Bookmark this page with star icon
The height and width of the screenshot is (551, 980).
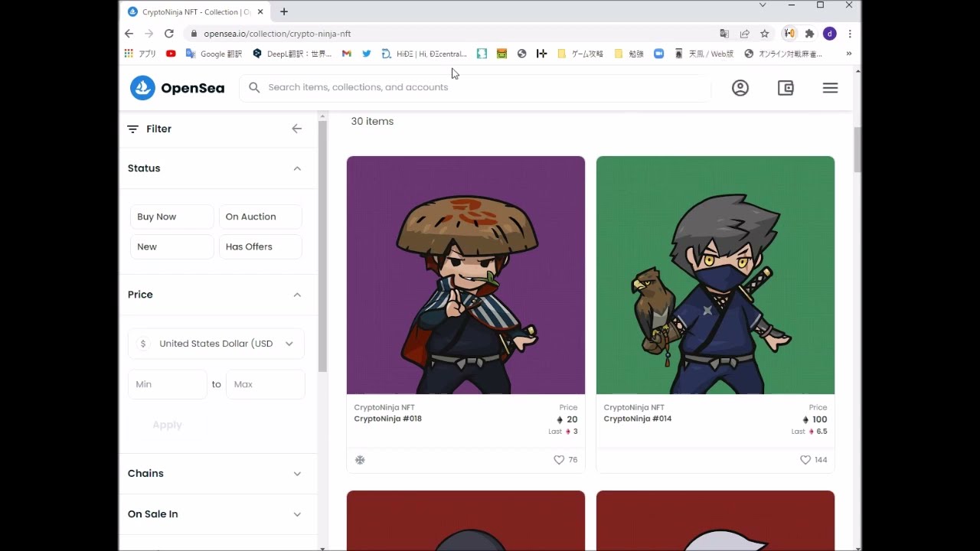pyautogui.click(x=764, y=34)
